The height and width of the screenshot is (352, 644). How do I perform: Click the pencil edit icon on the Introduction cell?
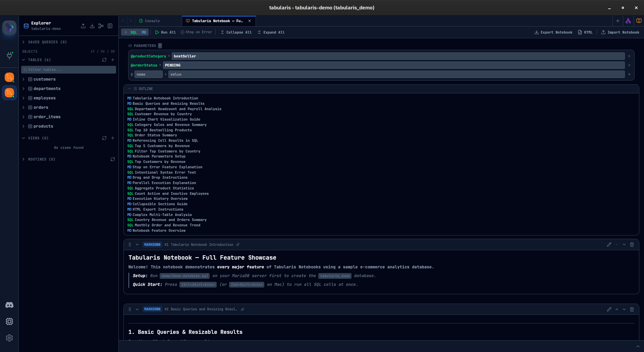click(x=609, y=245)
